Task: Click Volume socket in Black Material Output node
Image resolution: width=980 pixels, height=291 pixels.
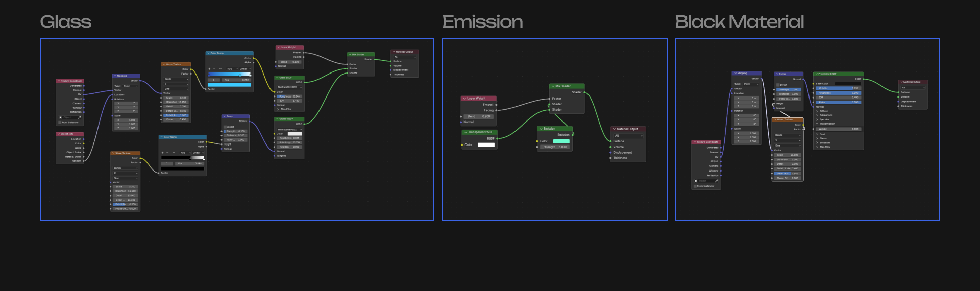Action: click(898, 97)
